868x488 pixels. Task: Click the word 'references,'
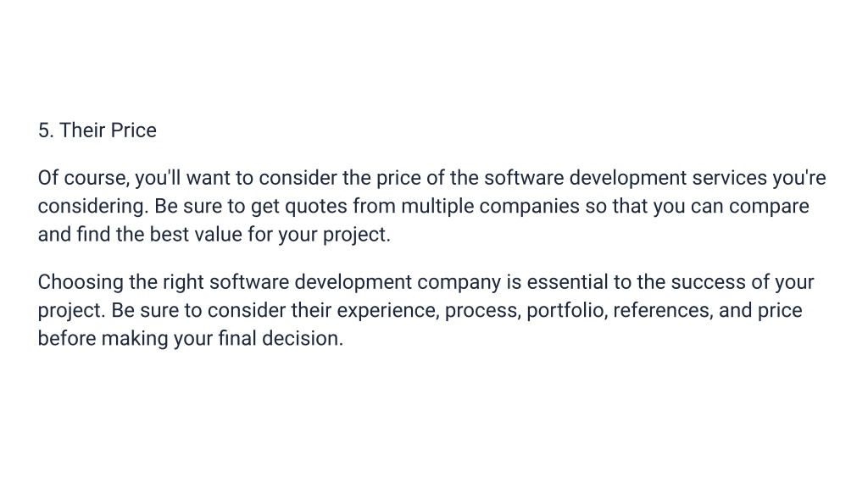click(x=663, y=310)
